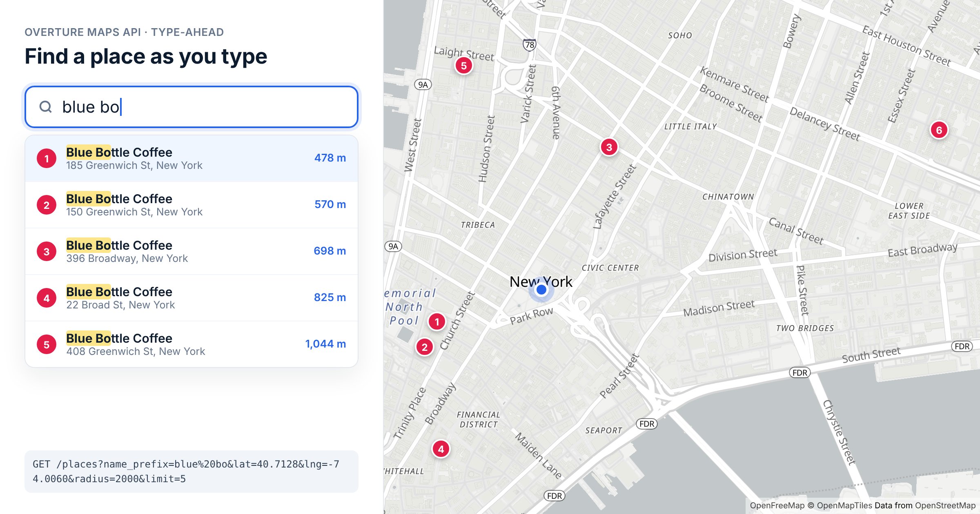Click the LITTLE ITALY map label

coord(690,126)
